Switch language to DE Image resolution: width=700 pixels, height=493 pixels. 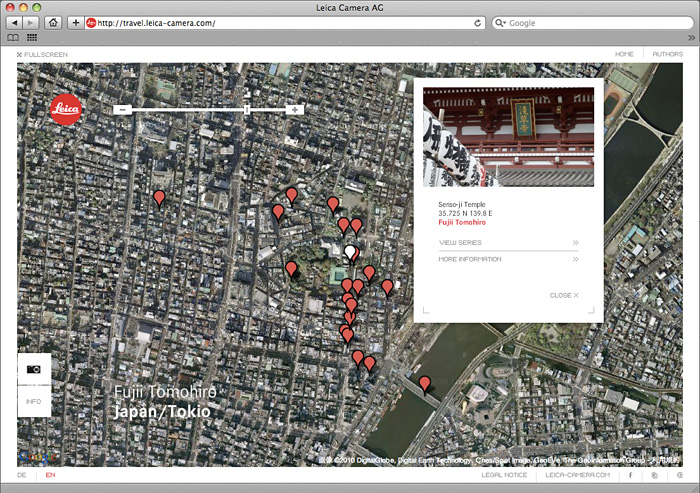(21, 475)
